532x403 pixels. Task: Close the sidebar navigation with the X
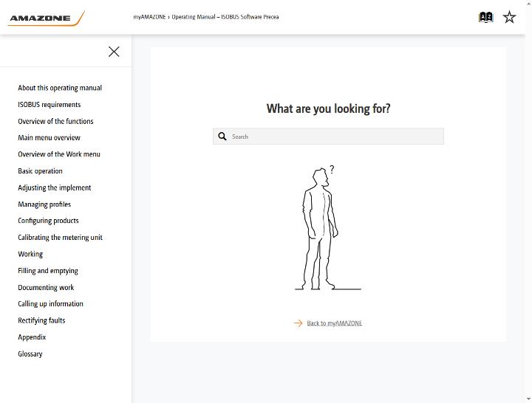click(x=114, y=52)
